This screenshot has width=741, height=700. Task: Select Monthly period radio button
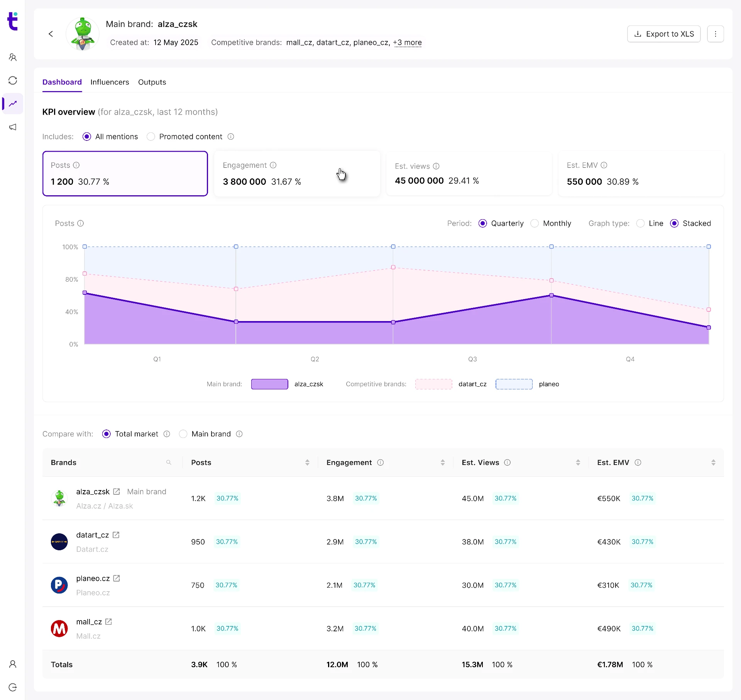pos(535,223)
